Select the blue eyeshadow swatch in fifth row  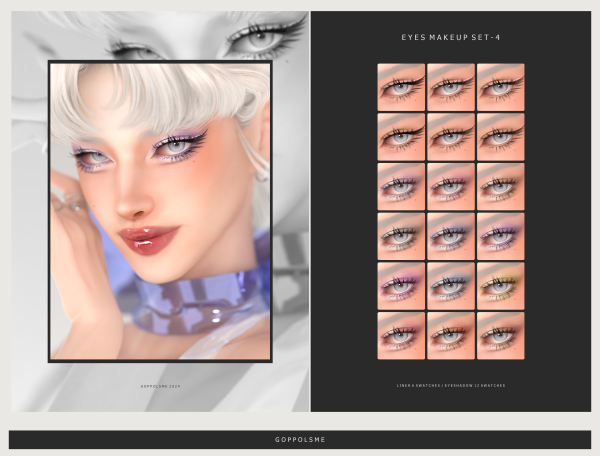tap(451, 286)
